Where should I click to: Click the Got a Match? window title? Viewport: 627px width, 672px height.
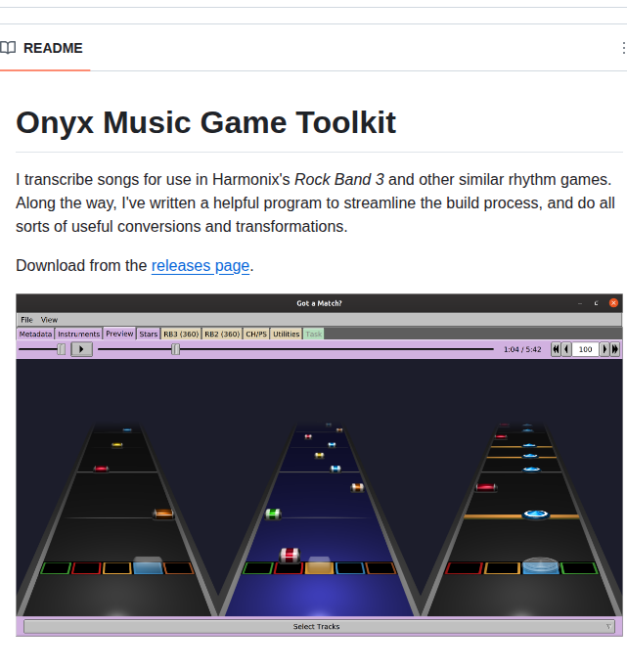point(319,303)
